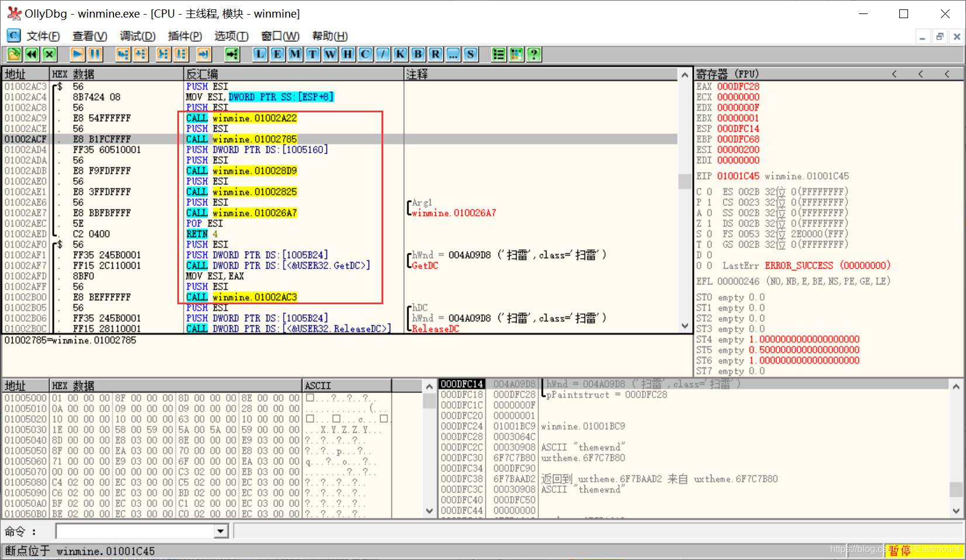The height and width of the screenshot is (560, 966).
Task: Show Source window with S icon
Action: pos(470,54)
